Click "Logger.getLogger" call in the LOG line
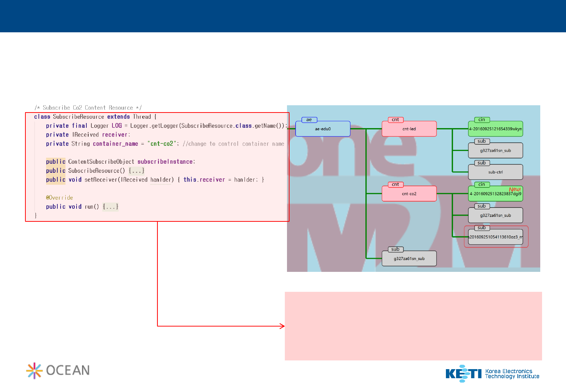Viewport: 566px width, 392px height. click(154, 126)
